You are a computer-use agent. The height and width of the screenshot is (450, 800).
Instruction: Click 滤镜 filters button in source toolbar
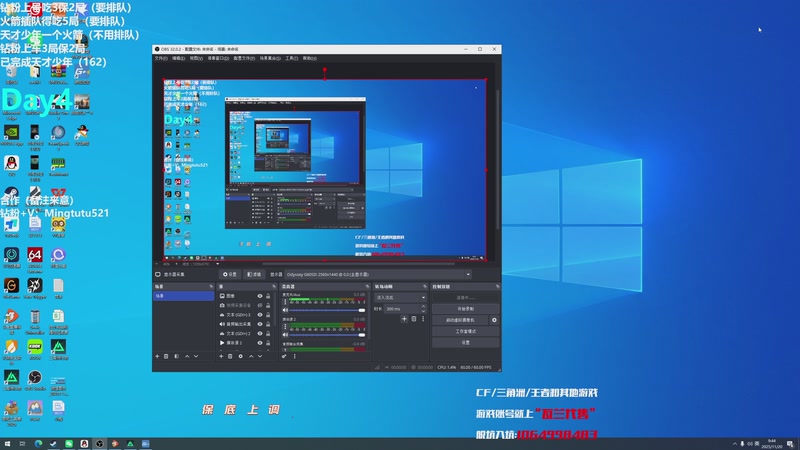[x=254, y=274]
